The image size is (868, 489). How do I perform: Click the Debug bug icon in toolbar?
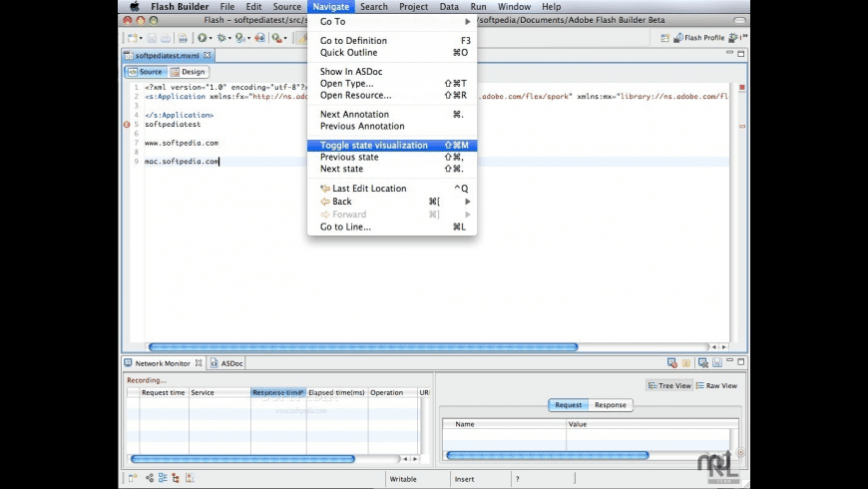click(223, 38)
